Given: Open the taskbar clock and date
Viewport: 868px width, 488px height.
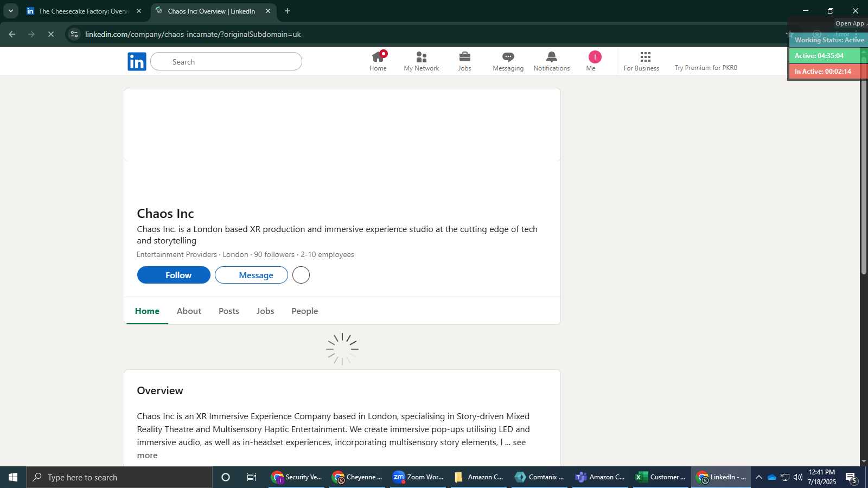Looking at the screenshot, I should click(x=821, y=477).
